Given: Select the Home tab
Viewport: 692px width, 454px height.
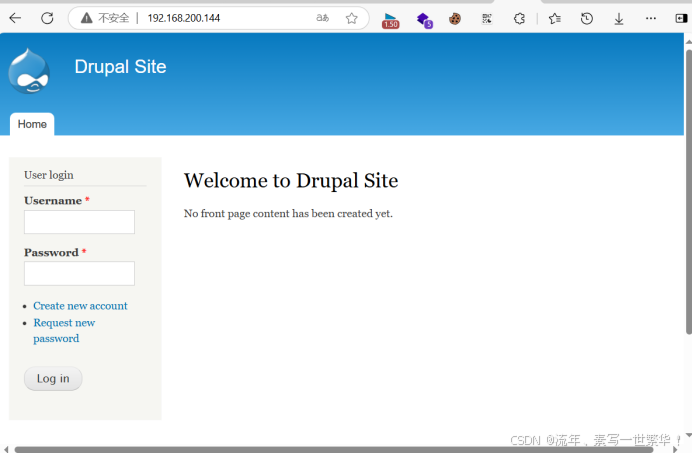Looking at the screenshot, I should point(32,124).
